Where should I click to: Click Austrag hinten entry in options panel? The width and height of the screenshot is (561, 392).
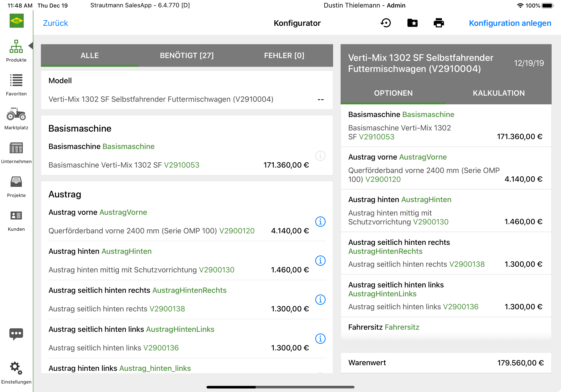tap(446, 211)
